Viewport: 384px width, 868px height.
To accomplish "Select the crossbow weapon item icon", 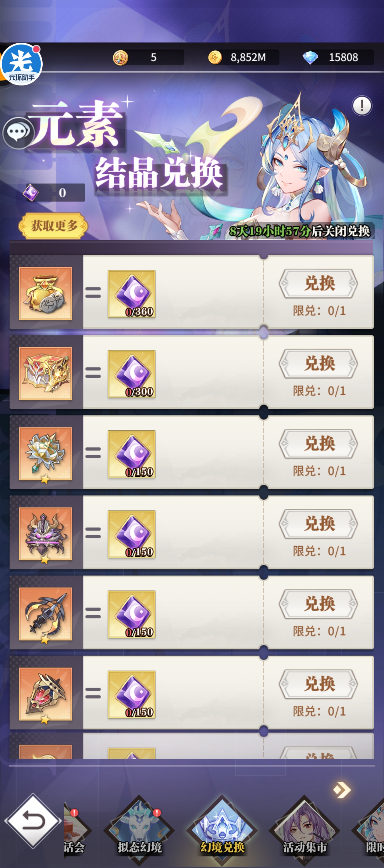I will (x=45, y=614).
